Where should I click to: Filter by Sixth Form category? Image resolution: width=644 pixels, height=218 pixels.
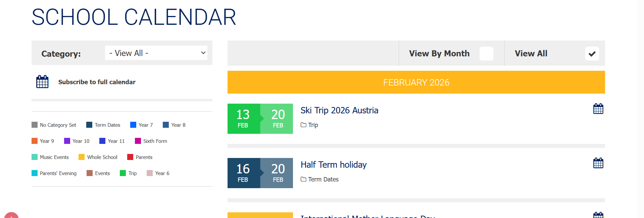(x=155, y=141)
